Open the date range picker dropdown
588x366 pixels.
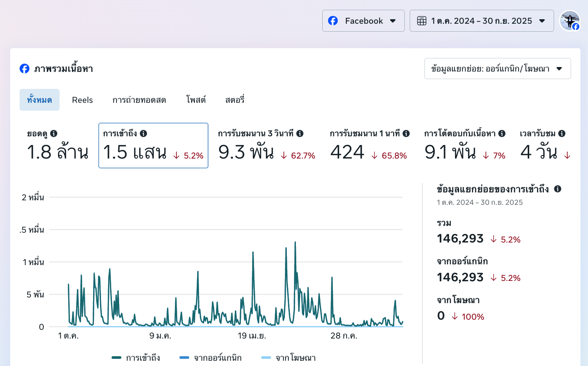click(482, 21)
